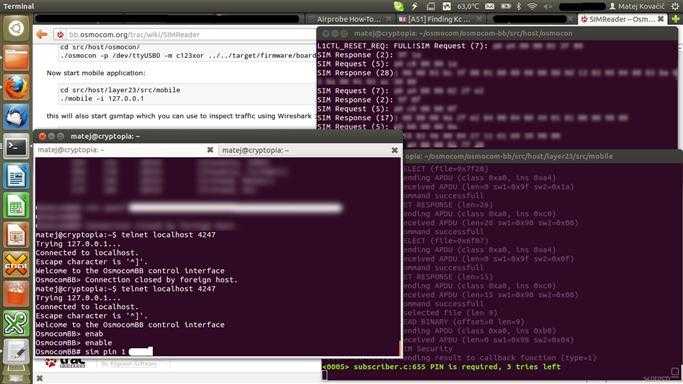Open the system gear session menu
Screen dimensions: 683x384
pyautogui.click(x=676, y=6)
